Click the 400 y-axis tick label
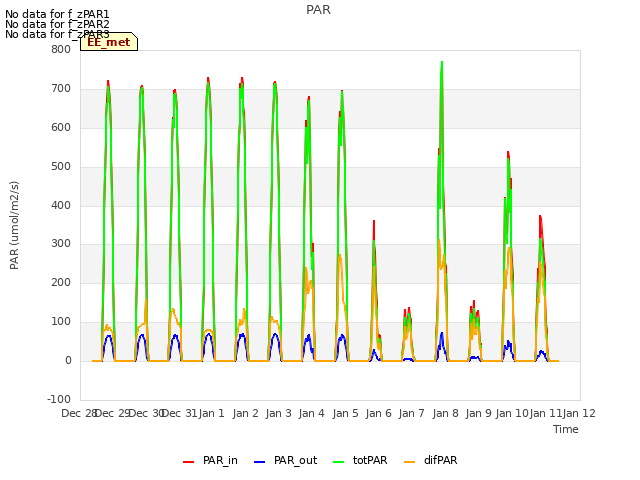Screen dimensions: 640x480 [x=61, y=205]
